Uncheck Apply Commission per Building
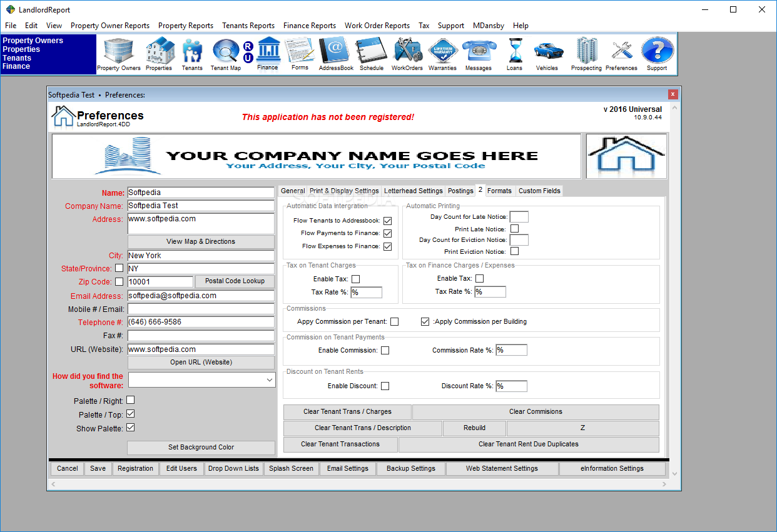Screen dimensions: 777x532 (x=425, y=321)
